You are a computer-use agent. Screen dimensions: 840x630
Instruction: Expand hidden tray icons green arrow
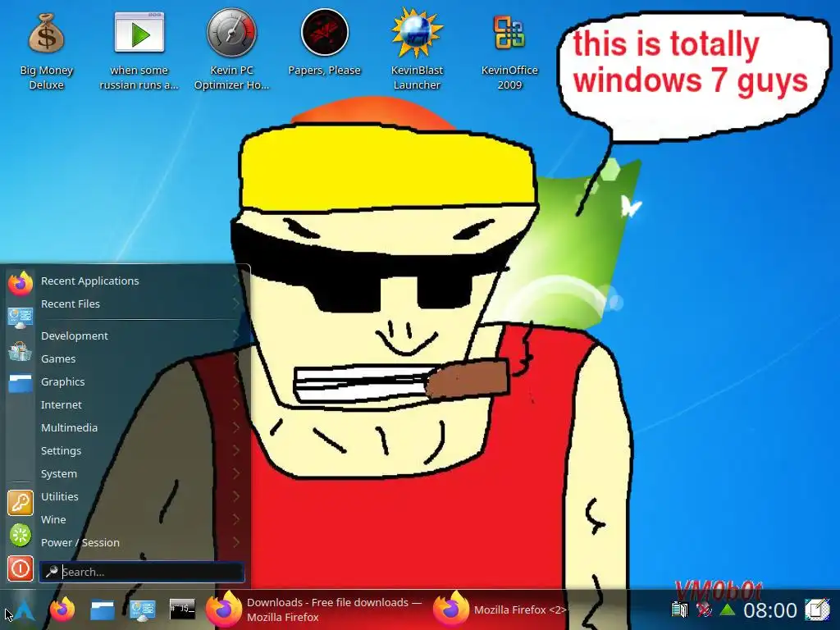pos(727,609)
